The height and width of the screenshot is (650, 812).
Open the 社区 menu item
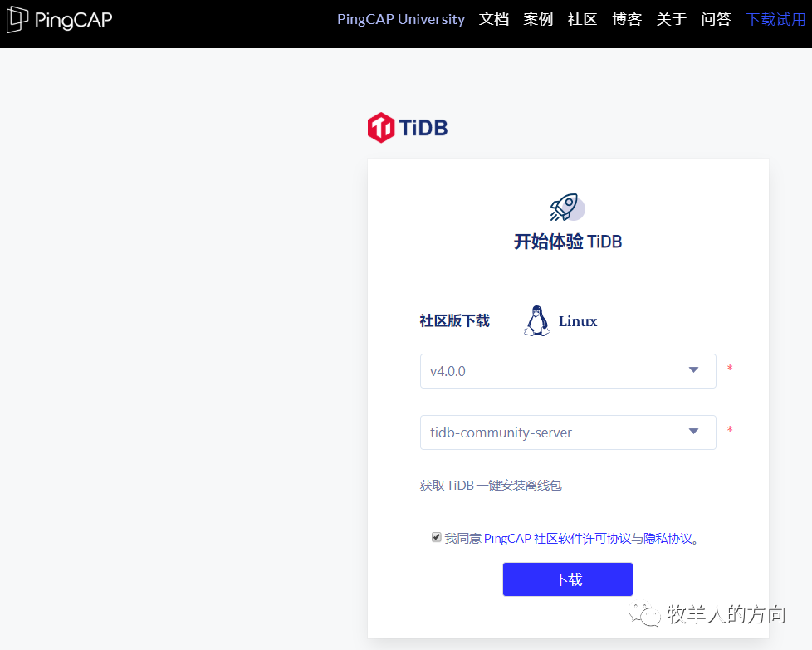(583, 19)
